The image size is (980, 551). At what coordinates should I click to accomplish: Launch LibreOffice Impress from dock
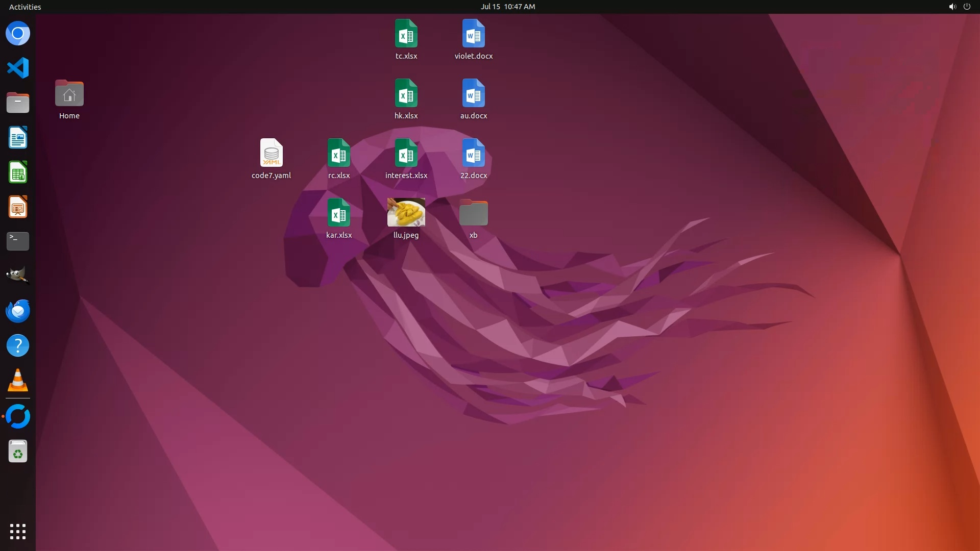coord(18,207)
